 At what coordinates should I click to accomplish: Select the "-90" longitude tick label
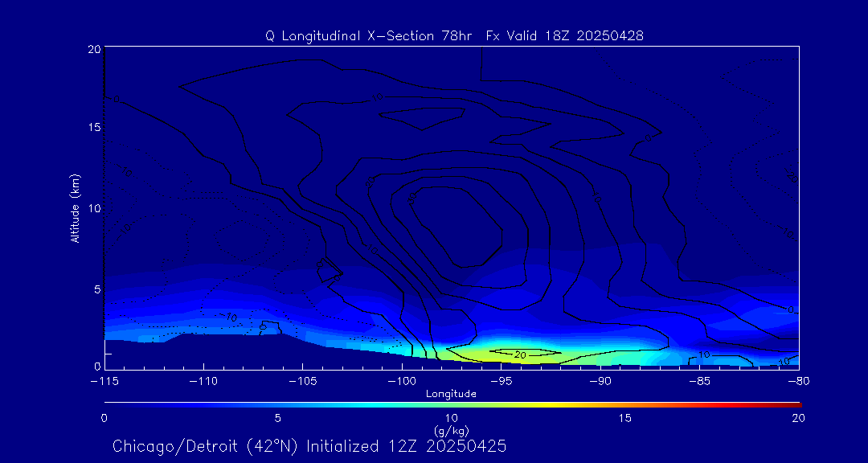(600, 381)
